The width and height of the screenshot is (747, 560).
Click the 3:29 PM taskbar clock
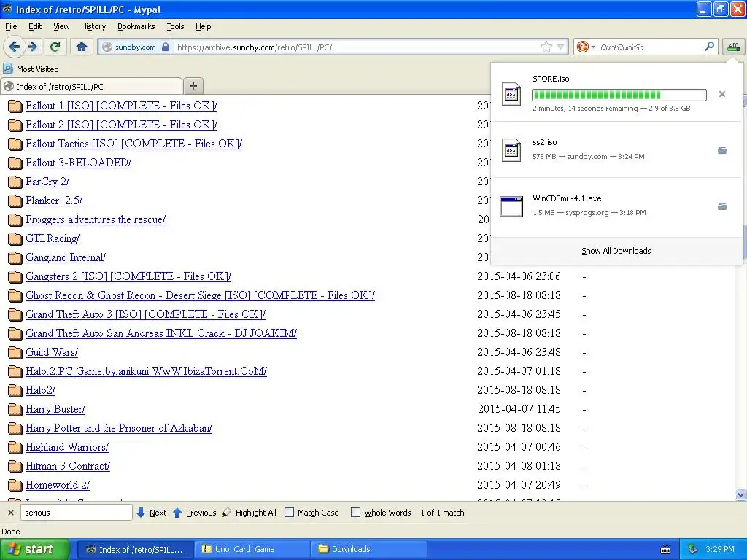tap(720, 549)
